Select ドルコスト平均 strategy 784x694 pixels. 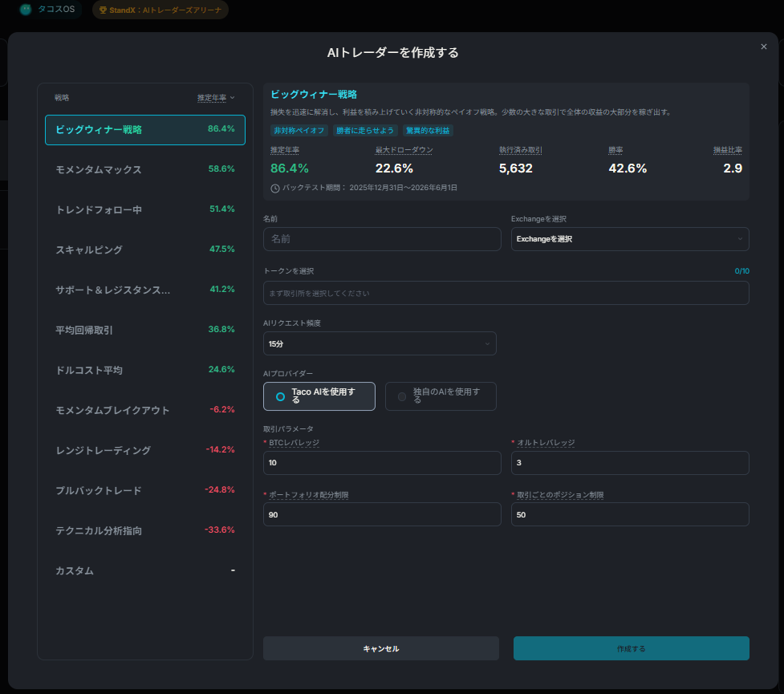145,370
